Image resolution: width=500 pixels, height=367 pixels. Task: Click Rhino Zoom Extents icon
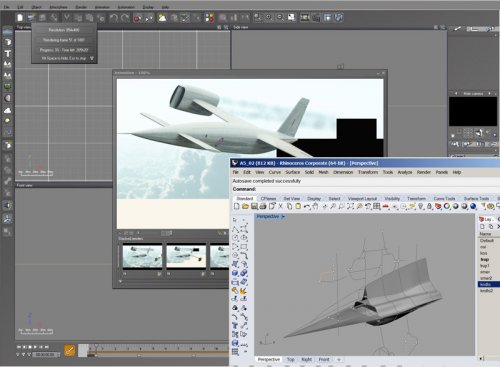350,206
